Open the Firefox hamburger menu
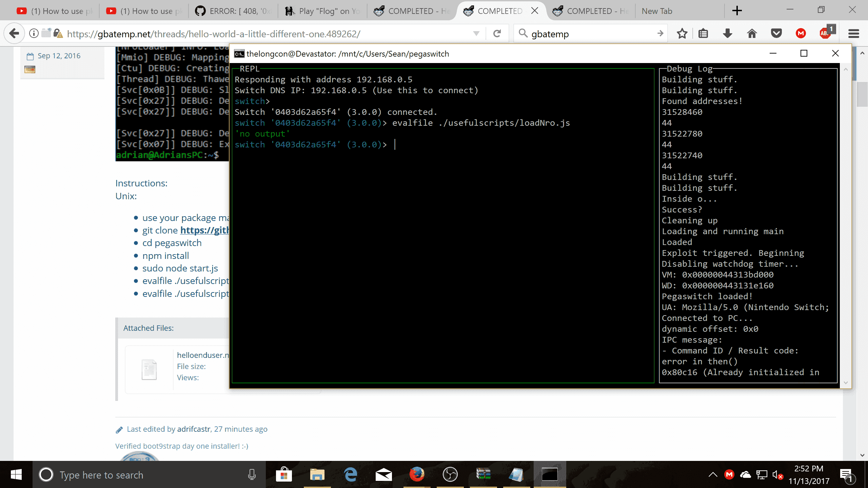This screenshot has width=868, height=488. pos(854,34)
